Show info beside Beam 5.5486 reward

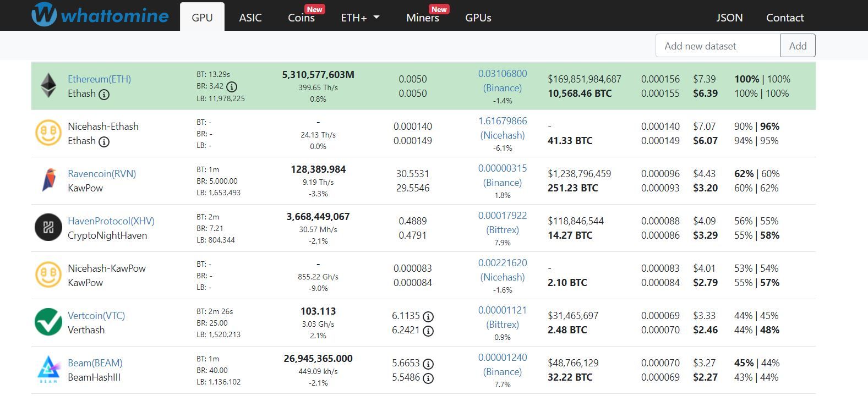tap(428, 378)
